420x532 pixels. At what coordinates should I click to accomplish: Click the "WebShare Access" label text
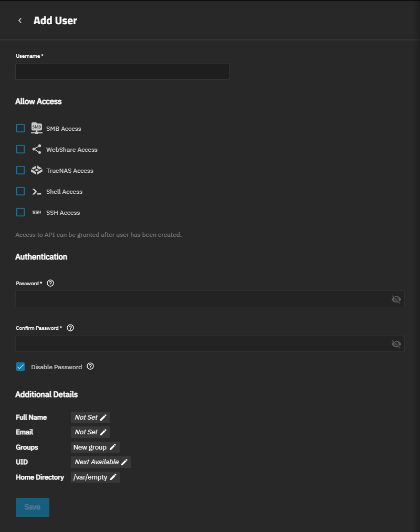(72, 150)
